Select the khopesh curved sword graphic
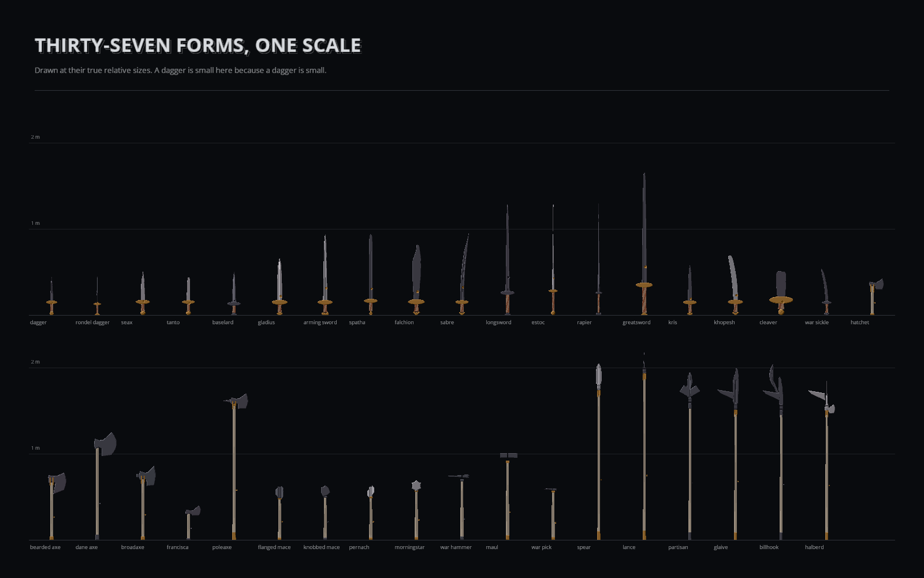 (734, 285)
